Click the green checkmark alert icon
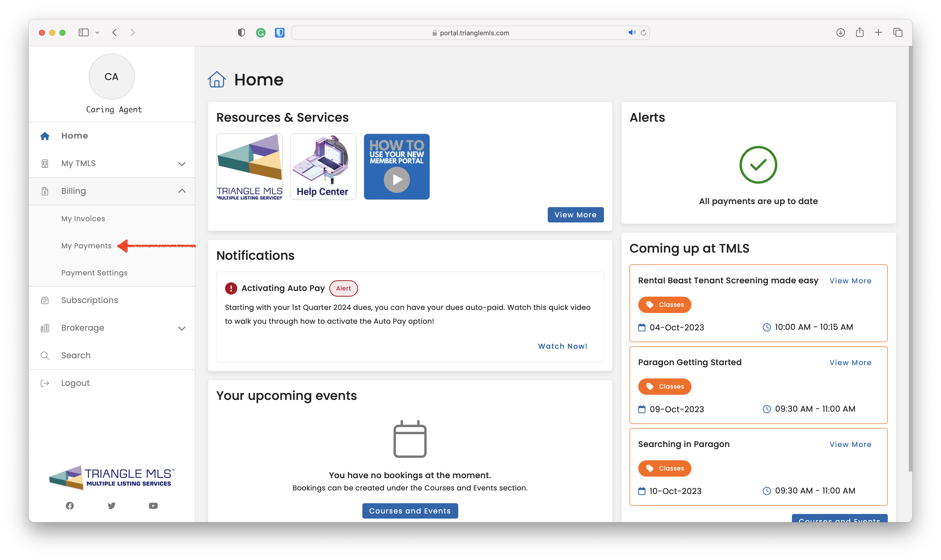The width and height of the screenshot is (941, 560). [758, 165]
